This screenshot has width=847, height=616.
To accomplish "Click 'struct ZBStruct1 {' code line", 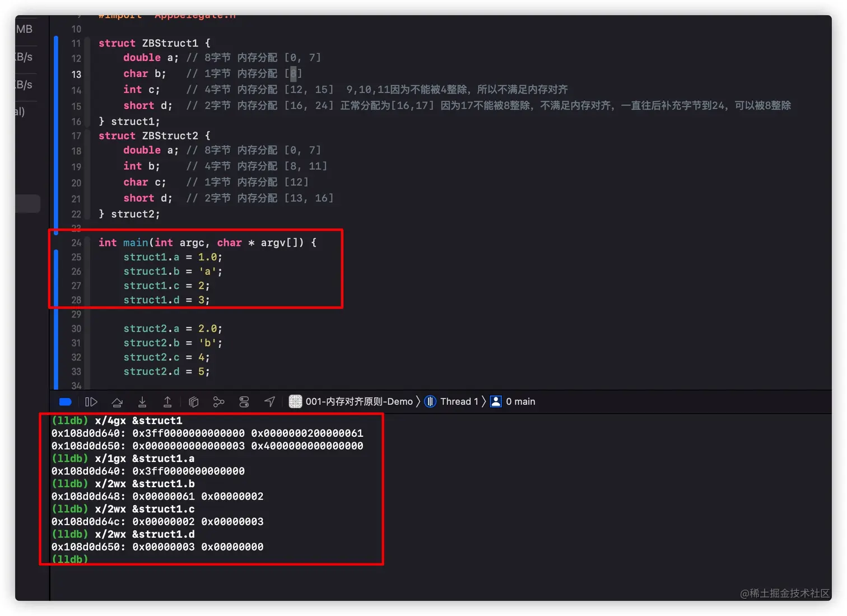I will (154, 43).
